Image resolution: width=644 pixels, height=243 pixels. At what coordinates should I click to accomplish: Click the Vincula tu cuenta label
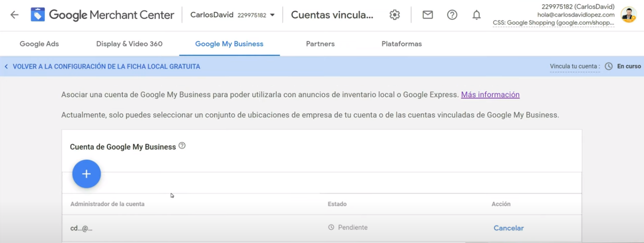[575, 66]
